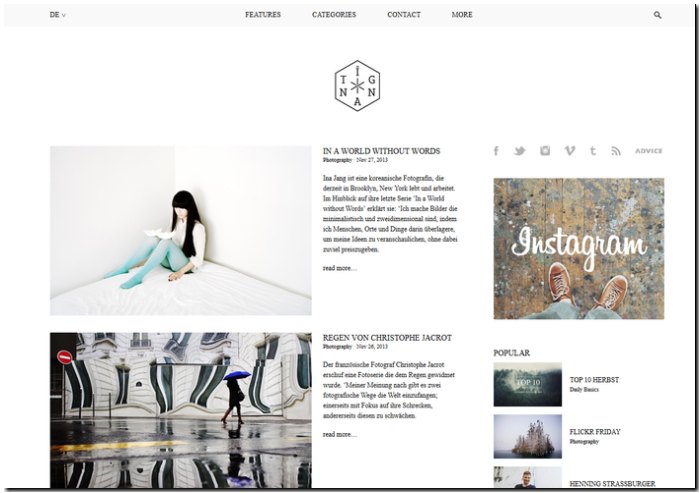This screenshot has width=700, height=493.
Task: Click the Instagram camera icon
Action: (545, 150)
